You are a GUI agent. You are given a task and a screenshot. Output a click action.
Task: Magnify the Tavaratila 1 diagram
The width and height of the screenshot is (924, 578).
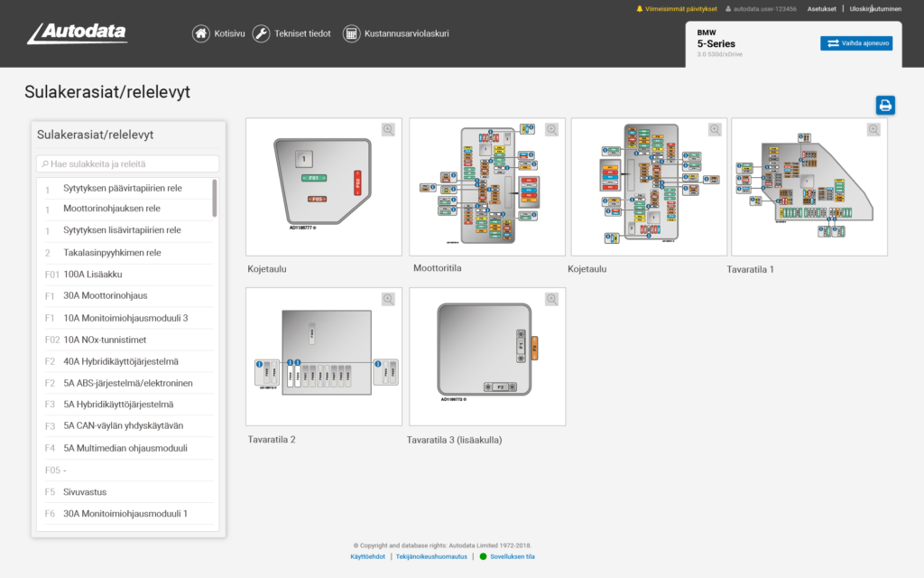[873, 129]
